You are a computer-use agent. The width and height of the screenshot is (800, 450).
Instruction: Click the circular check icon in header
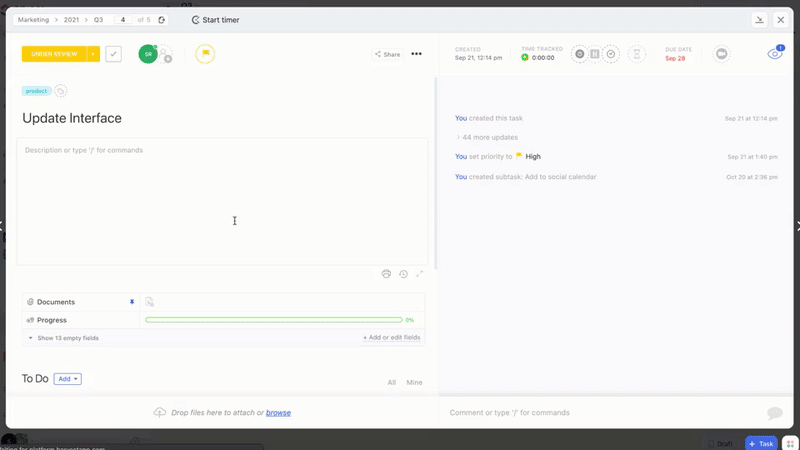coord(611,54)
